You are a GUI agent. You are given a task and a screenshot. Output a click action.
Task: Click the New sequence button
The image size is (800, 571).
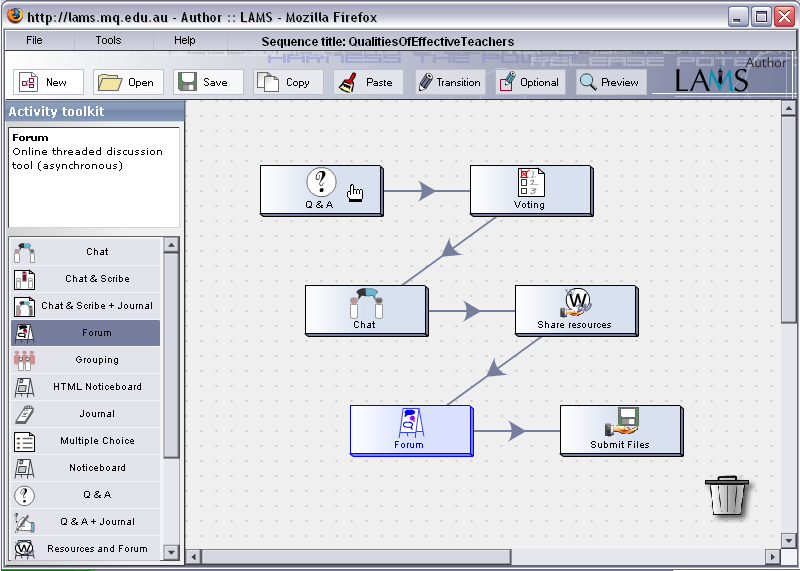[47, 82]
